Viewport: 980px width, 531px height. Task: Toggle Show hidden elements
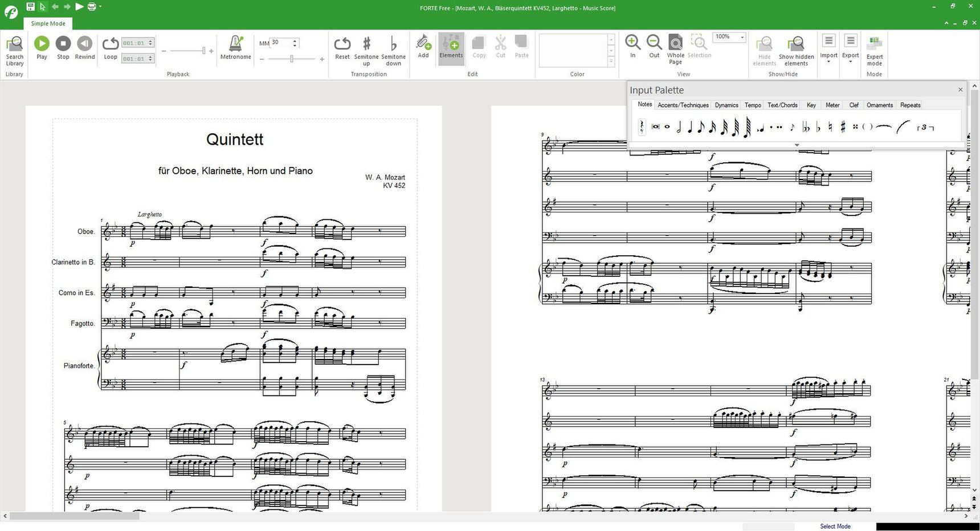(796, 51)
